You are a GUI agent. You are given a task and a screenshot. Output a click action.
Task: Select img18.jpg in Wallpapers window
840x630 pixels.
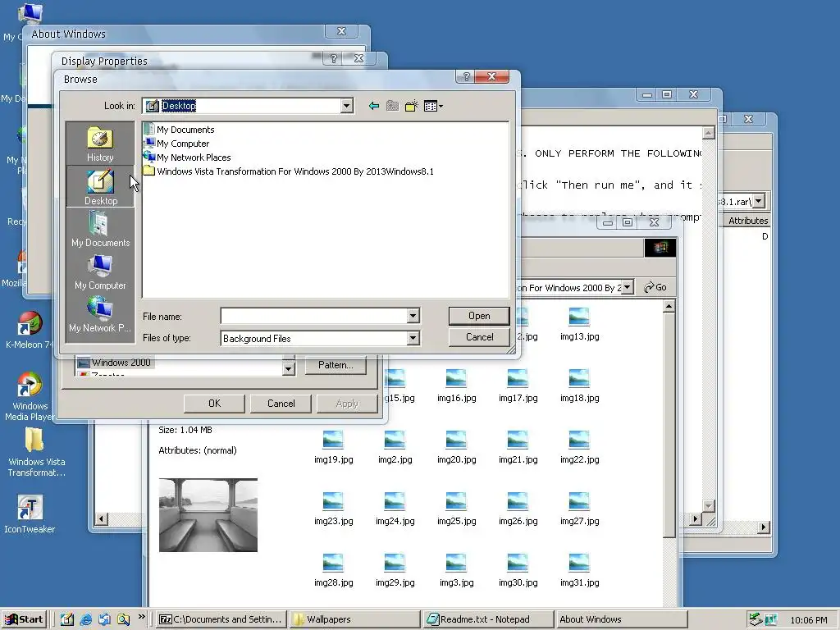pyautogui.click(x=579, y=386)
